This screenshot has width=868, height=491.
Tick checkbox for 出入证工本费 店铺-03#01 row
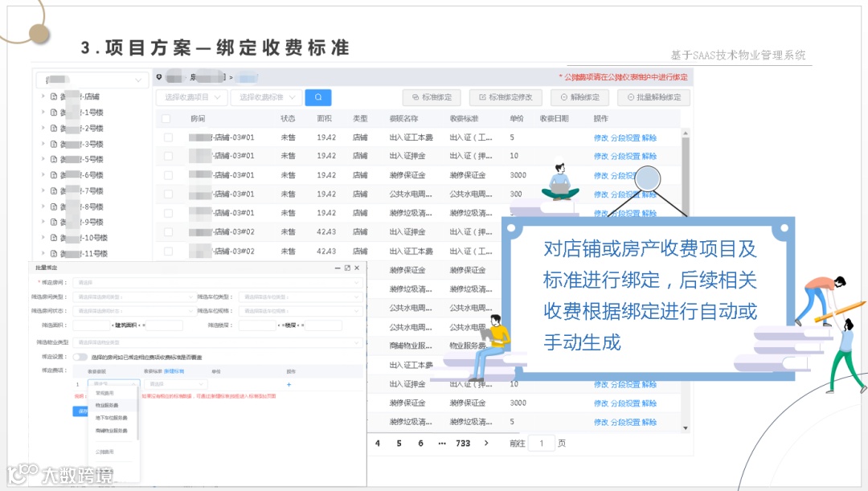coord(168,137)
